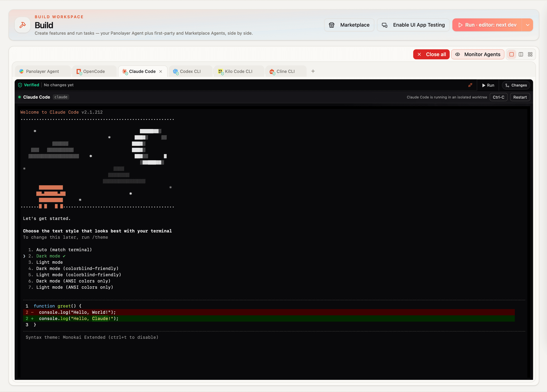This screenshot has height=392, width=547.
Task: Select "7. Light mode (ANSI colors only)"
Action: (71, 287)
